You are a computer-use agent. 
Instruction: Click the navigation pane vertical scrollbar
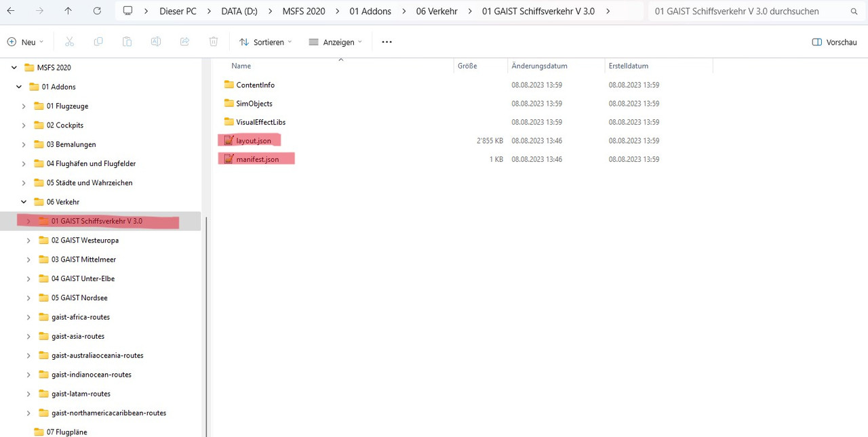tap(205, 325)
